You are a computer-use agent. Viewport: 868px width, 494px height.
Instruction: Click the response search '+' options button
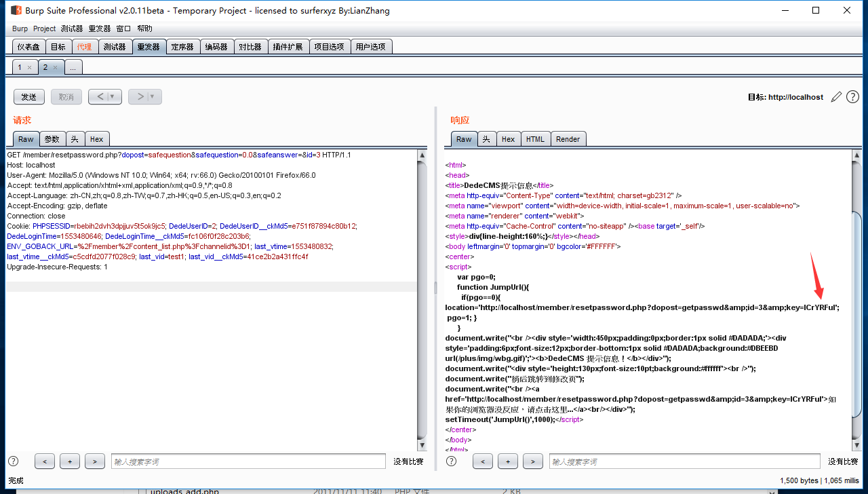click(x=508, y=461)
